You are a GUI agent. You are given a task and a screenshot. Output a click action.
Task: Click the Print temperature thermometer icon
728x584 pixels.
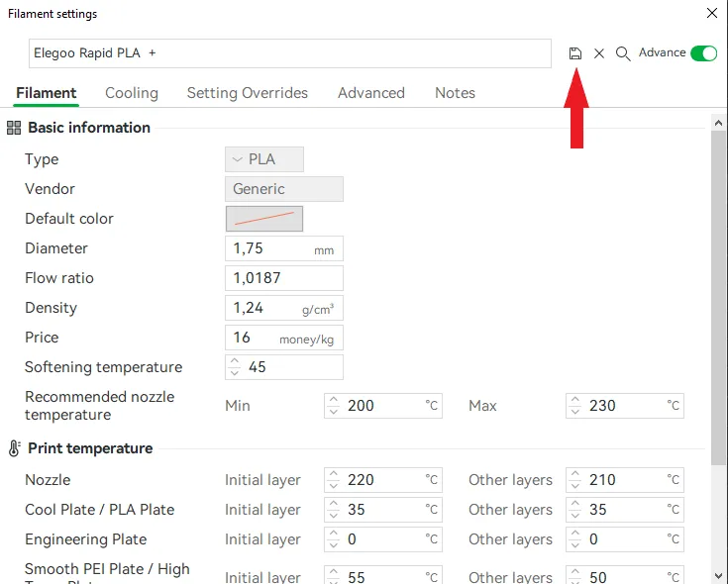coord(14,448)
